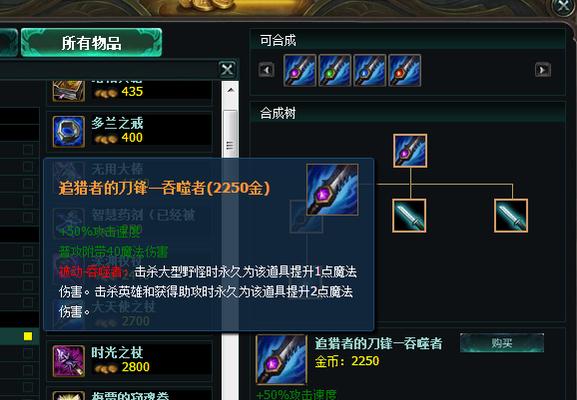Toggle checkbox just below yellow checked one

pyautogui.click(x=28, y=353)
